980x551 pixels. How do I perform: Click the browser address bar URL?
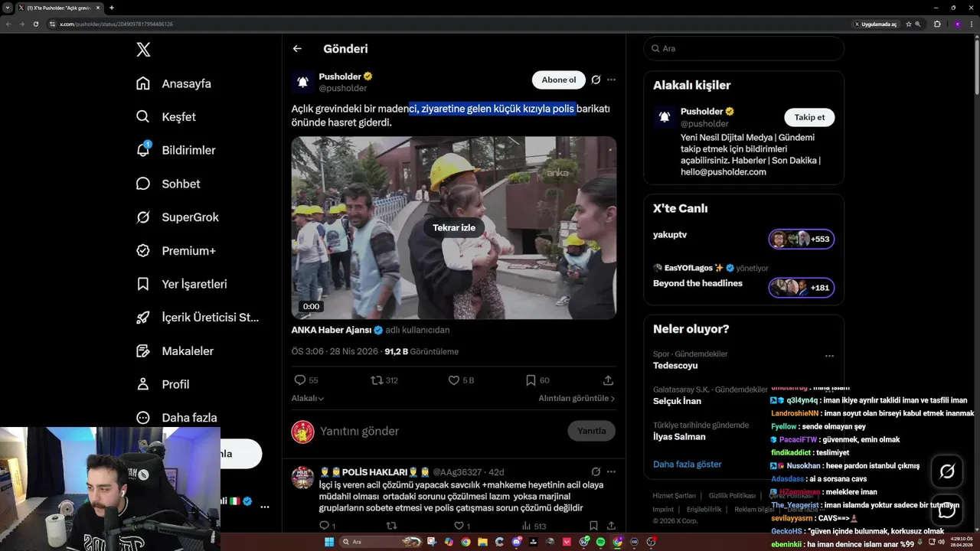click(116, 24)
